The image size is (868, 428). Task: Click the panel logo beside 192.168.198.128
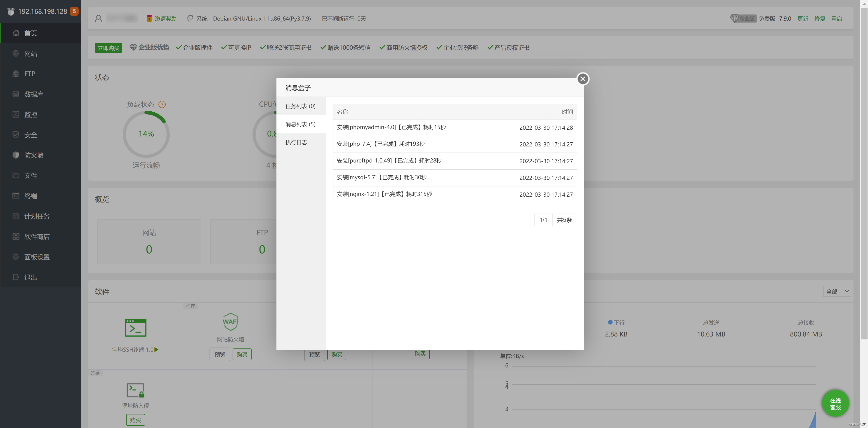(x=11, y=12)
